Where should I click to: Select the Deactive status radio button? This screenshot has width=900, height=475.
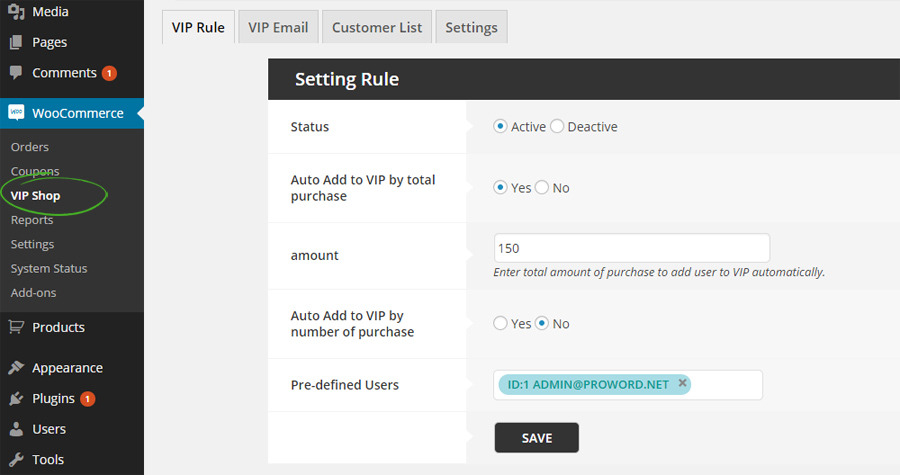click(x=557, y=127)
